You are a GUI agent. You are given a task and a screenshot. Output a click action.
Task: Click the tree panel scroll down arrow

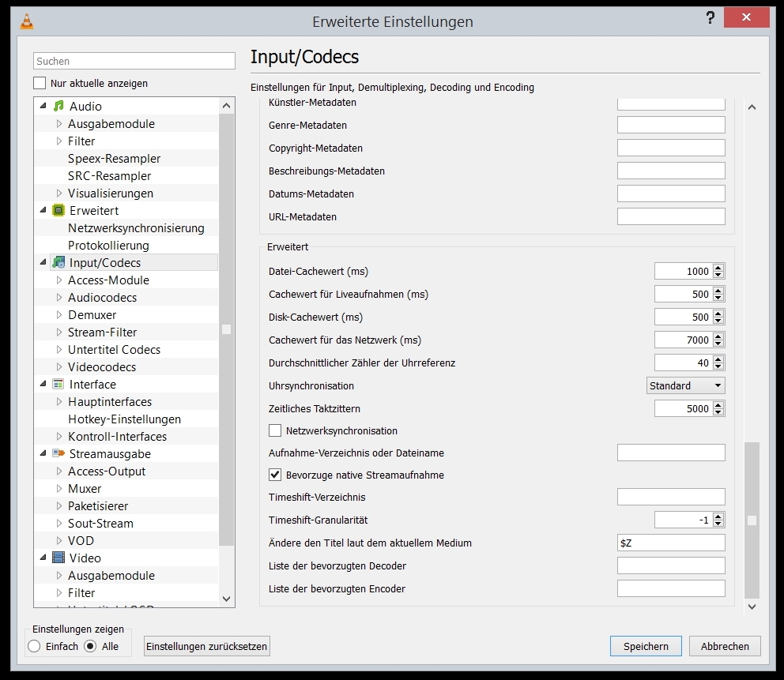click(226, 599)
